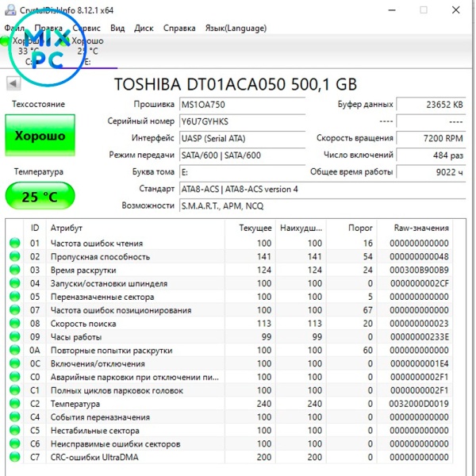Click the serial number field Y6U7GYHKS
The width and height of the screenshot is (476, 476).
242,121
